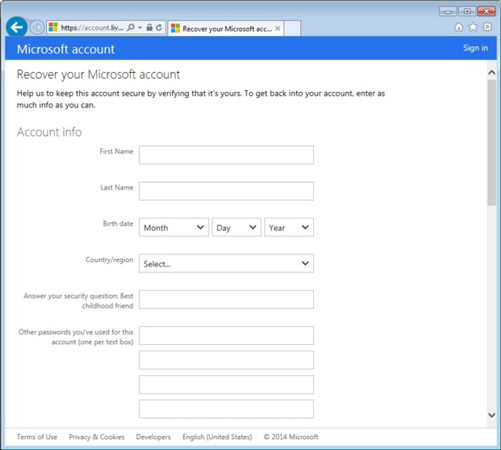Click the © 2014 Microsoft text
The height and width of the screenshot is (450, 501).
click(291, 437)
